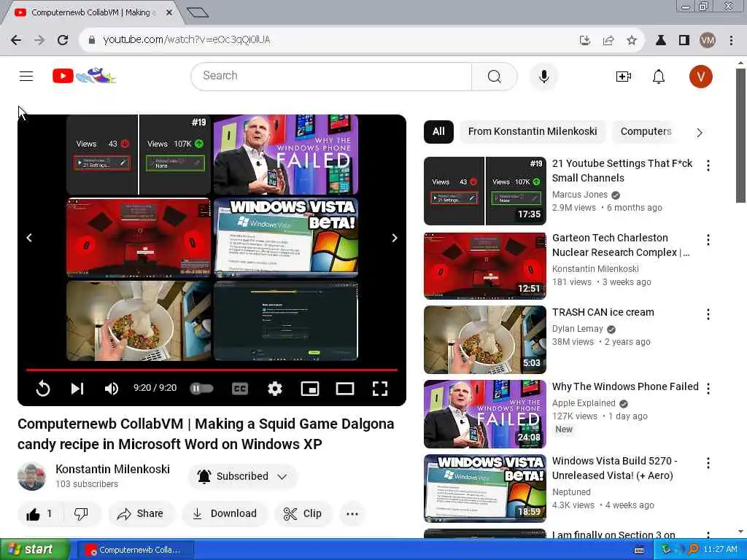Open Windows Vista Beta end-screen tile in player
This screenshot has height=560, width=747.
286,237
